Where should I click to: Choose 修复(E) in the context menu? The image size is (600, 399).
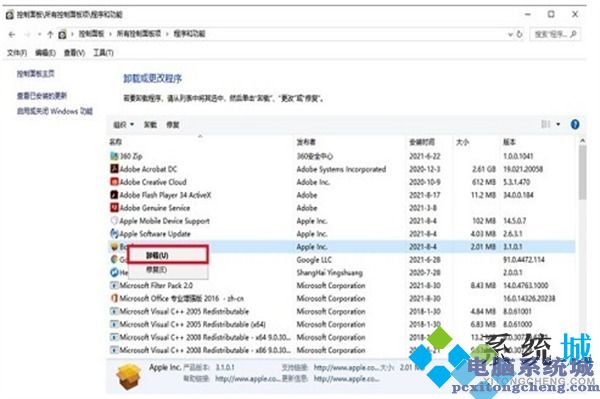click(x=168, y=270)
